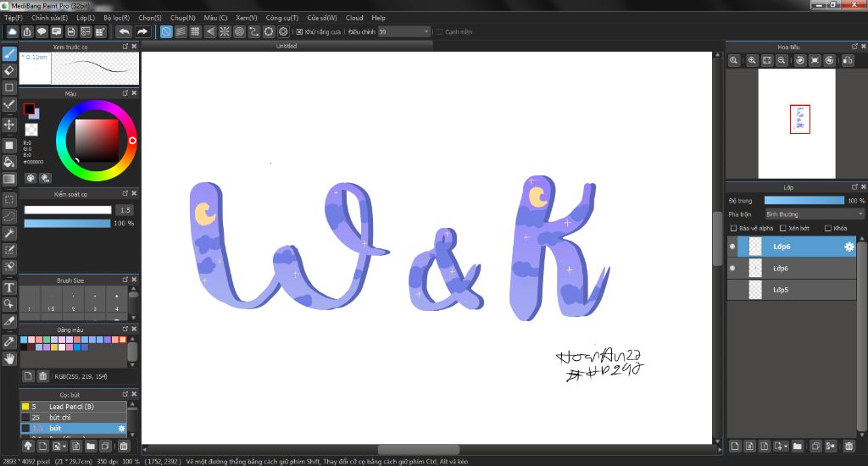Viewport: 868px width, 466px height.
Task: Open settings gear of selected Lớp6 layer
Action: pos(849,247)
